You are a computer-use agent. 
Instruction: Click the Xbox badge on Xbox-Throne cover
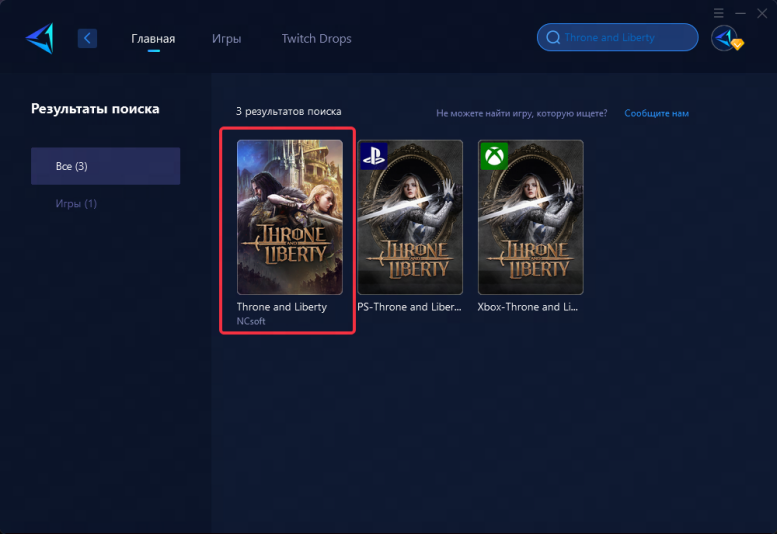coord(494,157)
